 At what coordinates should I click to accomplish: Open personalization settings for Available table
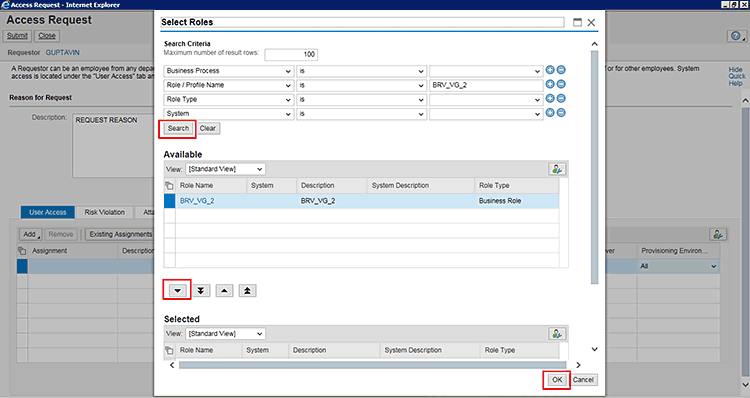coord(557,169)
